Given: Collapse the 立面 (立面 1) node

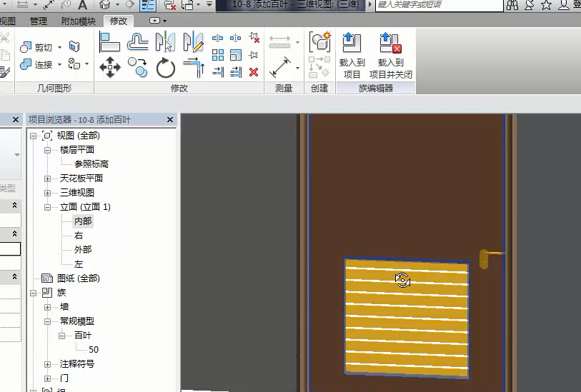Looking at the screenshot, I should click(48, 207).
